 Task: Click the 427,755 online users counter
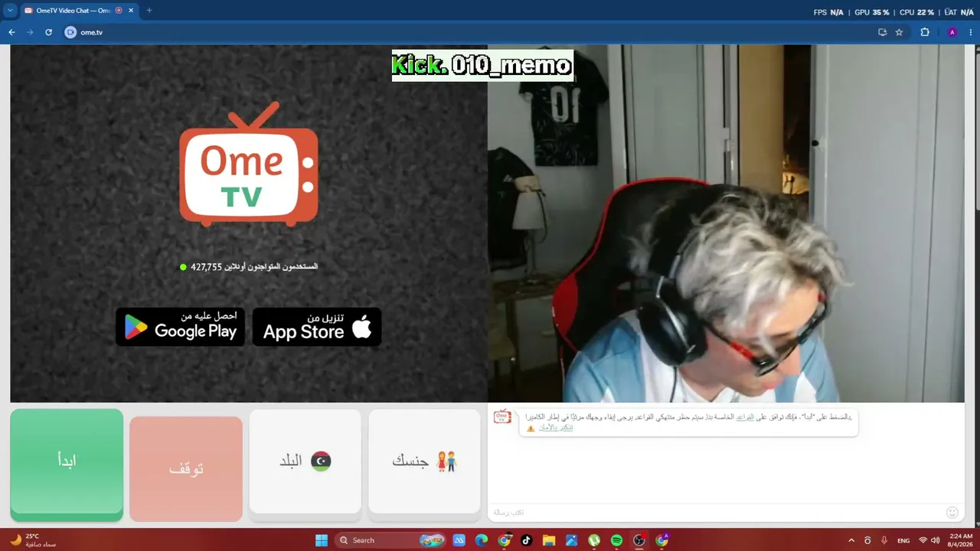249,266
